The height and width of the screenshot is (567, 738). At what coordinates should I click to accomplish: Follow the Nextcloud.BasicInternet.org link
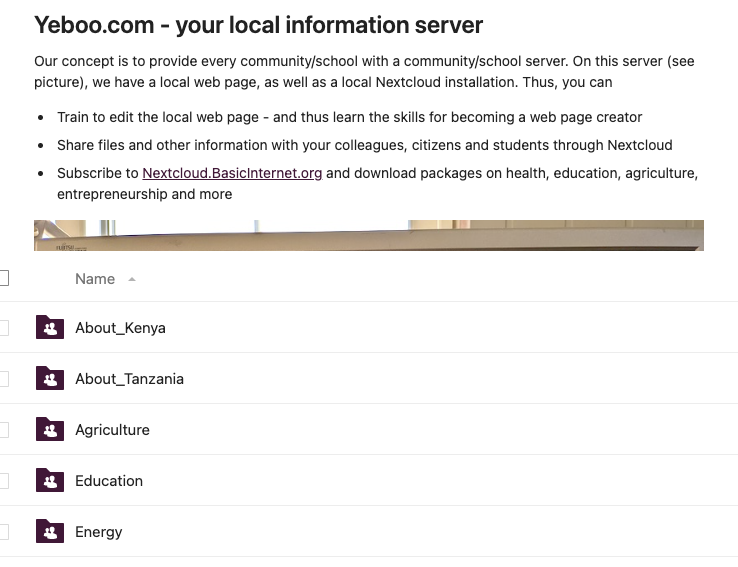click(x=232, y=173)
